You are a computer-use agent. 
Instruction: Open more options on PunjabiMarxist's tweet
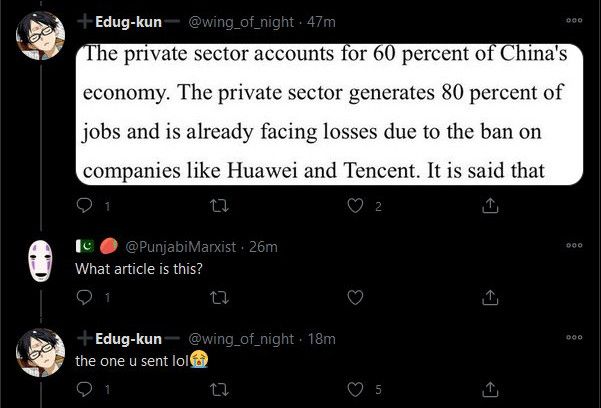point(573,245)
